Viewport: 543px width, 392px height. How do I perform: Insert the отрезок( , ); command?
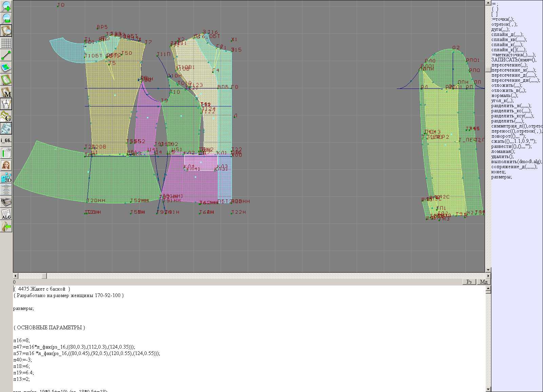coord(504,24)
